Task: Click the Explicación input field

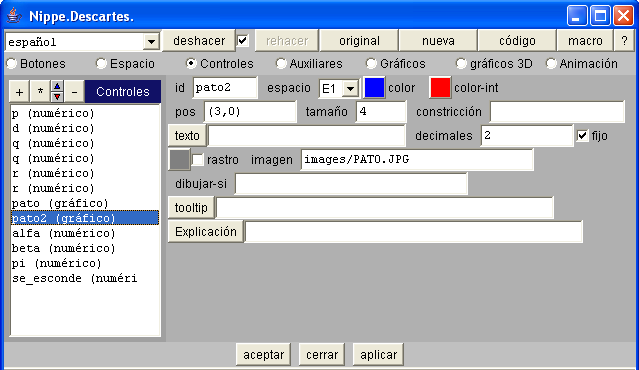Action: point(414,231)
